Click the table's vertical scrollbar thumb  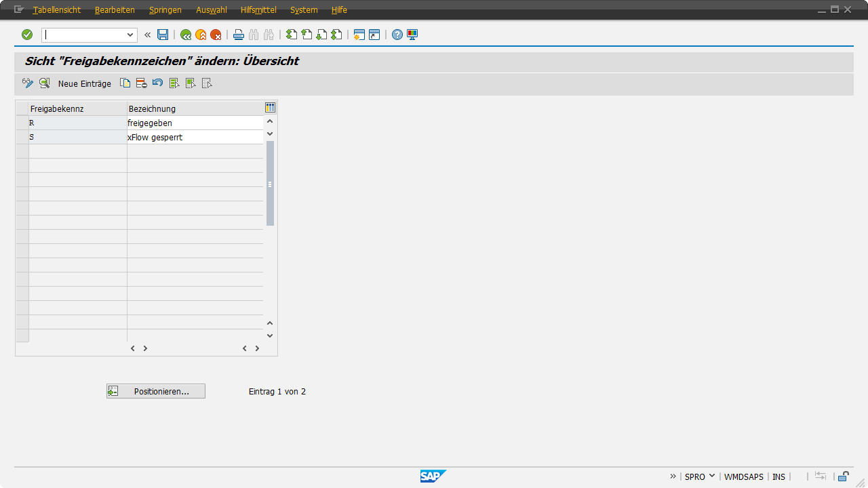270,183
